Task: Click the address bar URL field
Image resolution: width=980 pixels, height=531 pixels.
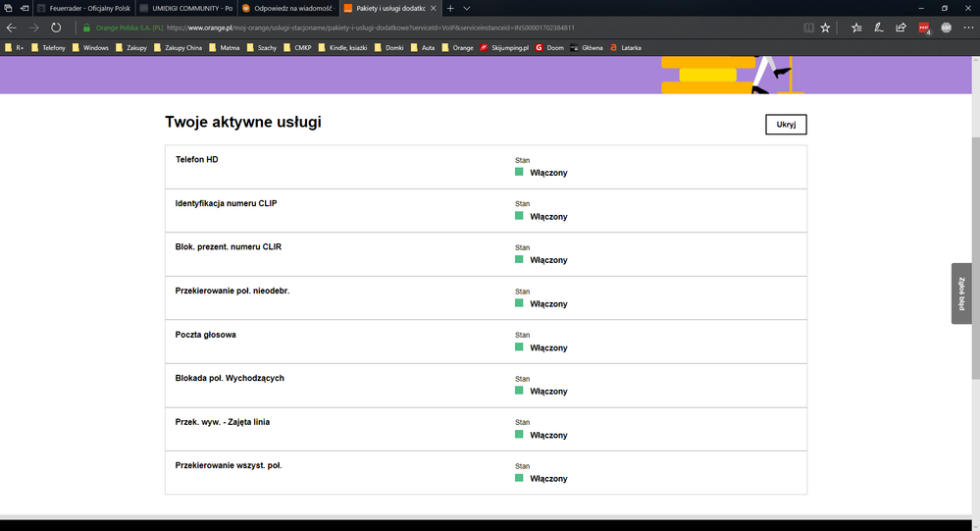Action: coord(441,27)
